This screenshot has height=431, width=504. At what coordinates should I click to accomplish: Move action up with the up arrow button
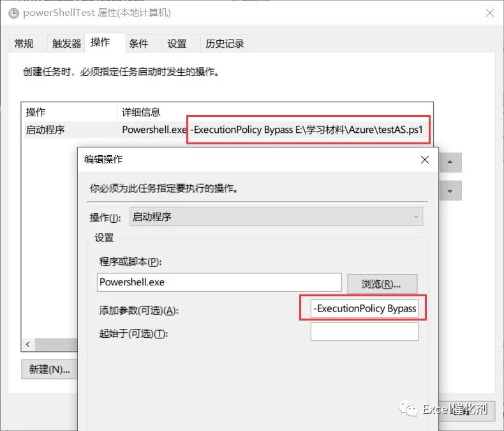pos(450,162)
